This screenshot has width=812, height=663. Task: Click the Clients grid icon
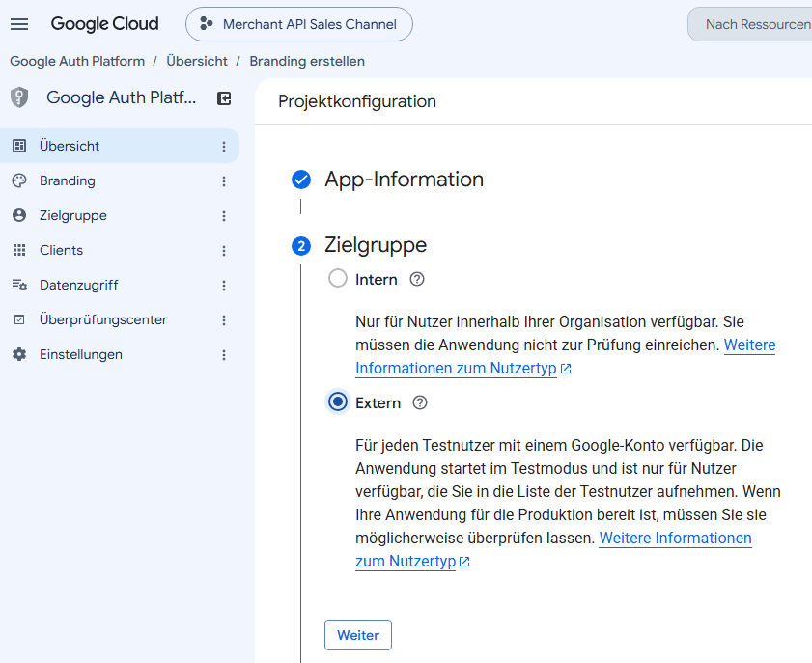[x=19, y=251]
